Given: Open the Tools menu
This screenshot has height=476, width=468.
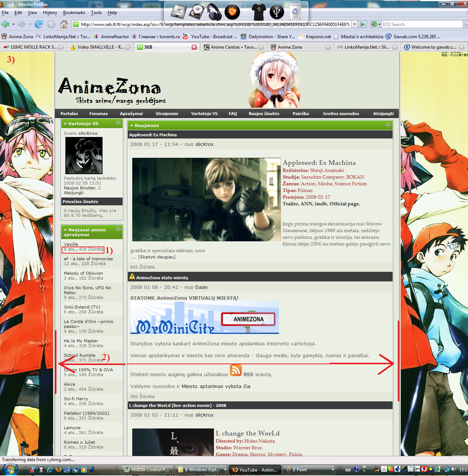Looking at the screenshot, I should 96,13.
